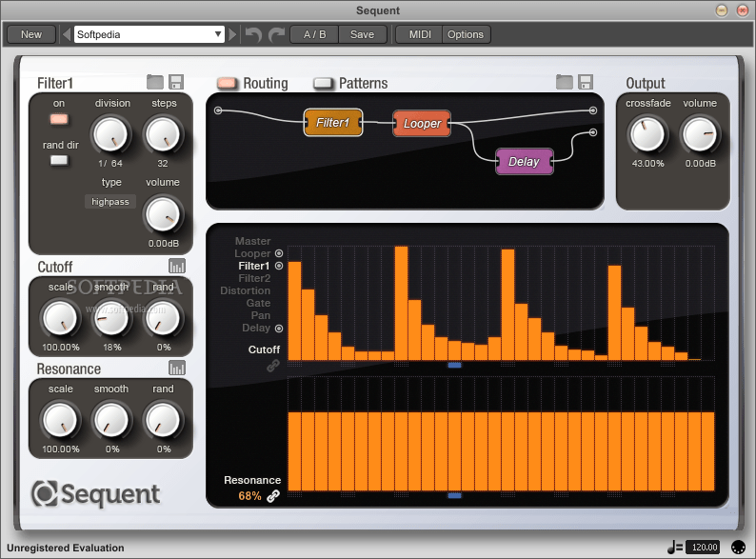Click the MIDI indicator in status bar
Image resolution: width=756 pixels, height=559 pixels.
pos(738,547)
